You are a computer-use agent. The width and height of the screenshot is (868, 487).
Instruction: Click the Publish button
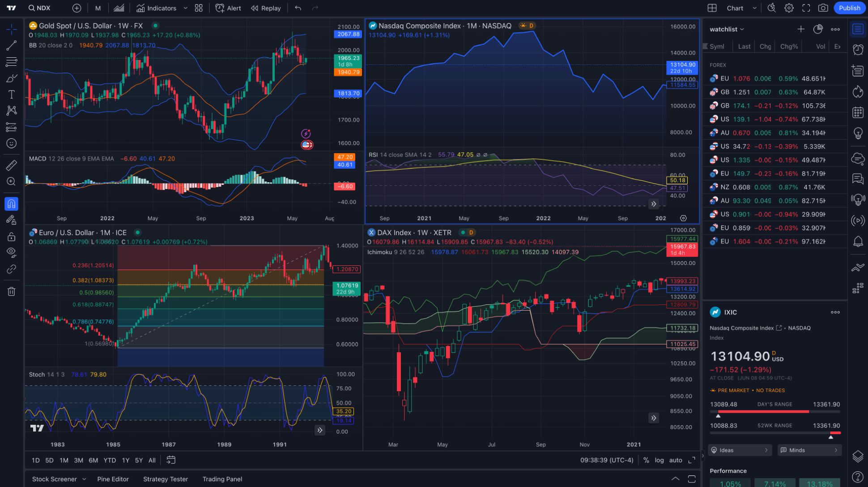849,8
